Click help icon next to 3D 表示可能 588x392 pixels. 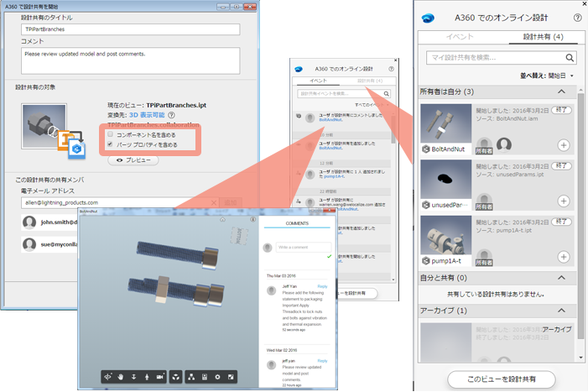[x=171, y=115]
